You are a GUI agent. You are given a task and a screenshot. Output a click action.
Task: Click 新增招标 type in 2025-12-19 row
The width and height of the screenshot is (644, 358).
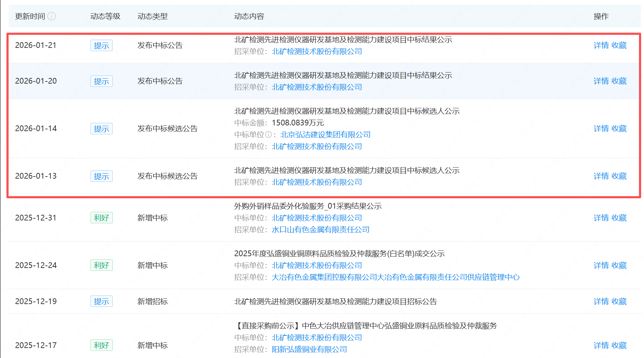pos(152,302)
